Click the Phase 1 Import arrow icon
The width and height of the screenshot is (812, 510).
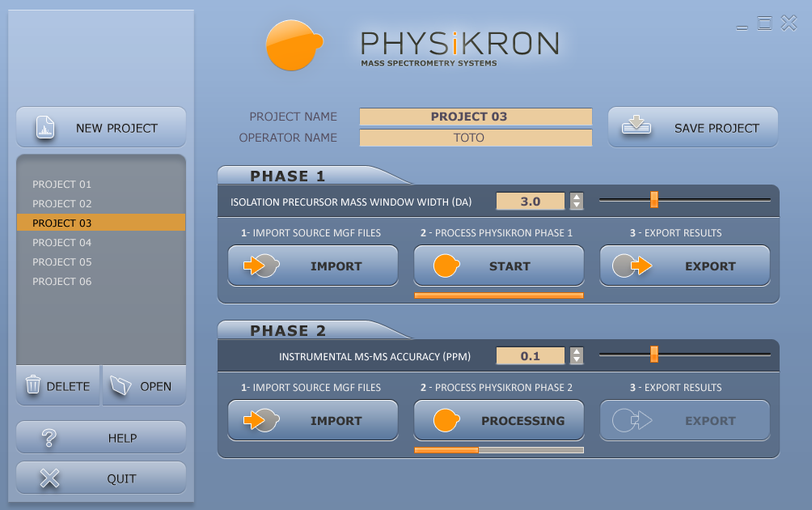click(261, 266)
